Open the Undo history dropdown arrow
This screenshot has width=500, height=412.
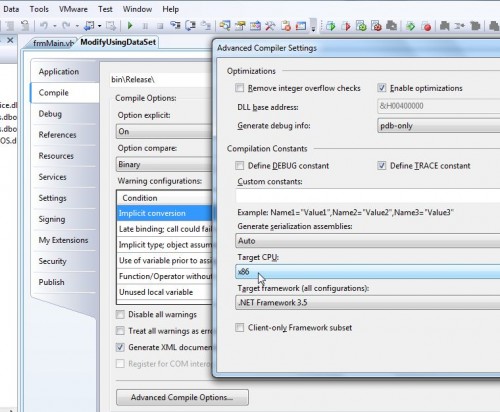[54, 26]
